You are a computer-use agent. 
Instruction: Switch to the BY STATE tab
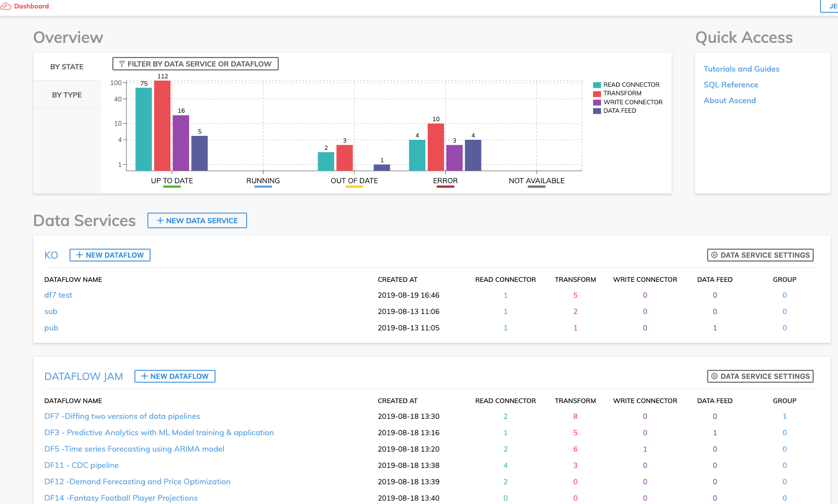point(67,67)
